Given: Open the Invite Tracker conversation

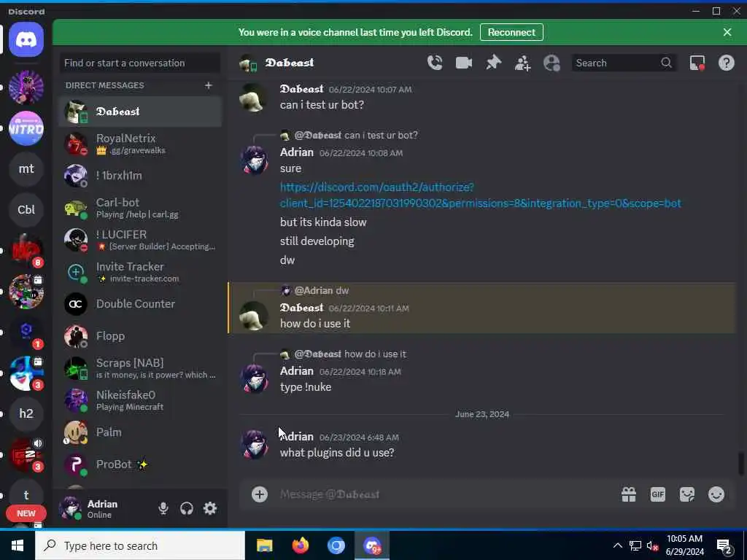Looking at the screenshot, I should point(140,272).
